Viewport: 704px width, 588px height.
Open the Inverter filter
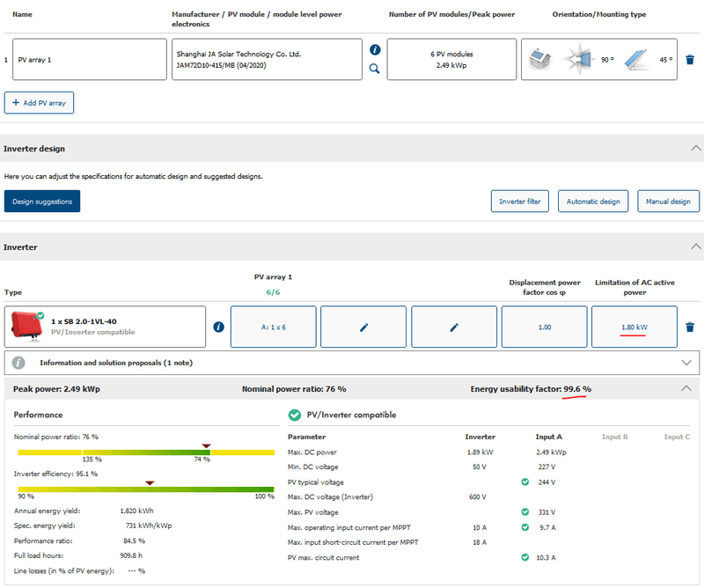pyautogui.click(x=519, y=202)
